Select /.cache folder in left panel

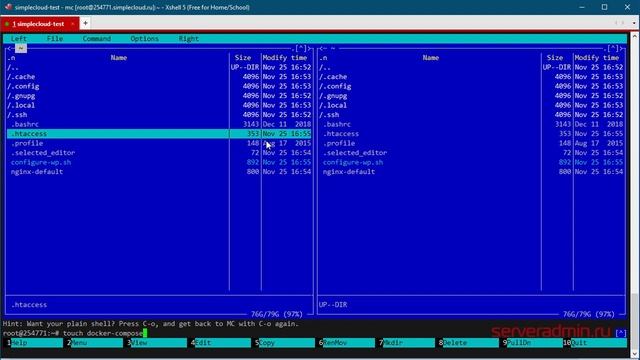[x=159, y=77]
